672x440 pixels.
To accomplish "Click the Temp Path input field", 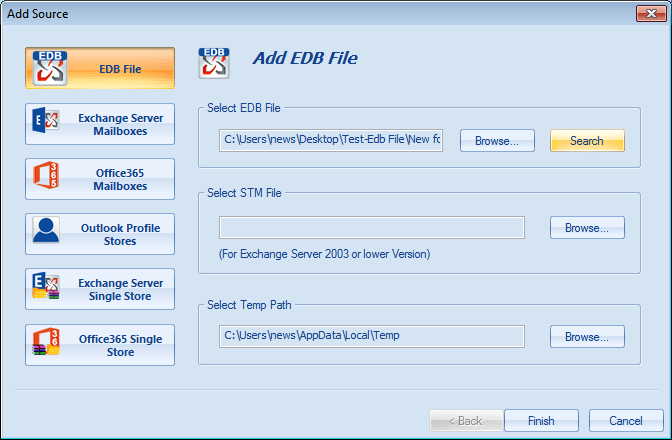I will tap(372, 336).
